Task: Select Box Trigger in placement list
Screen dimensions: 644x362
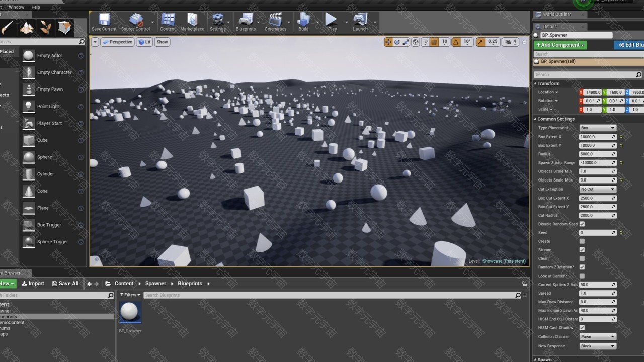Action: [x=52, y=225]
